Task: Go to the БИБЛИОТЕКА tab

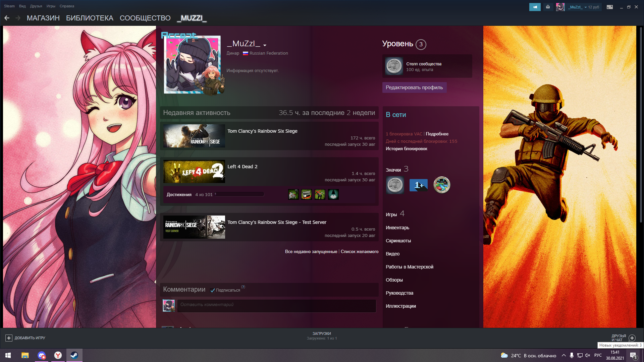Action: 90,18
